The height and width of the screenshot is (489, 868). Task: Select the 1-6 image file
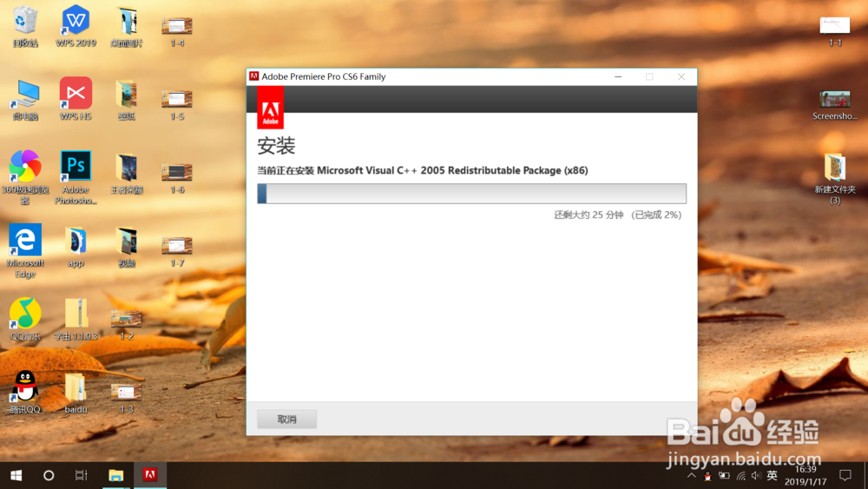[x=177, y=178]
